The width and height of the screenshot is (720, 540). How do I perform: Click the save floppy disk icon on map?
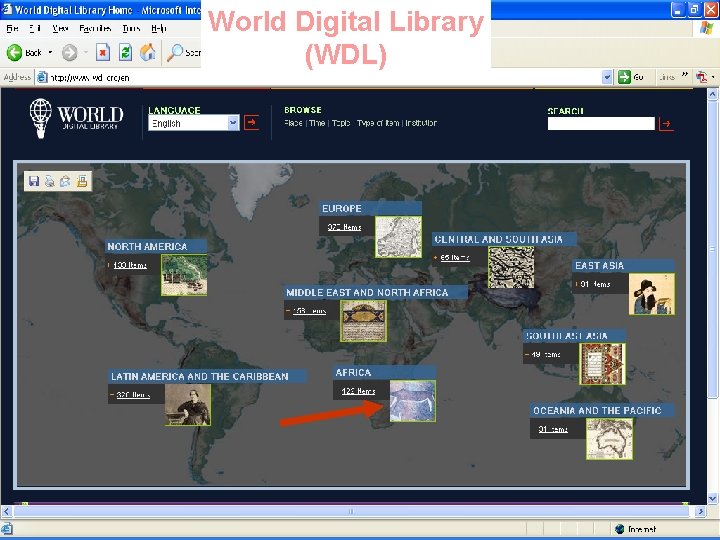click(34, 181)
